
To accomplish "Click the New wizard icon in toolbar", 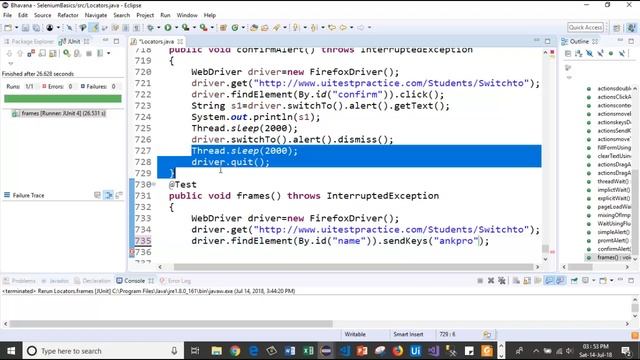I will coord(8,28).
